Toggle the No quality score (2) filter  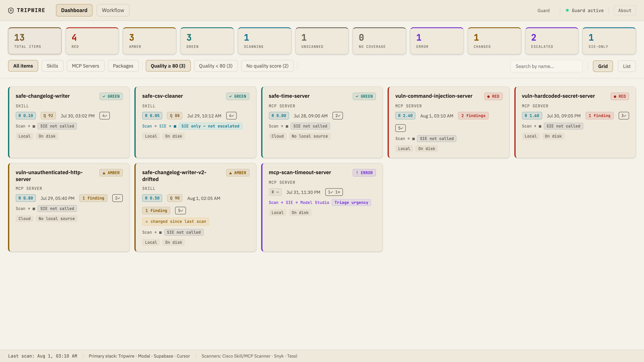267,66
